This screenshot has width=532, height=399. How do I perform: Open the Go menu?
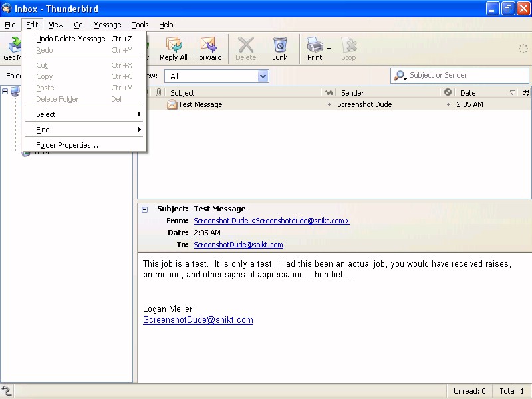tap(78, 25)
